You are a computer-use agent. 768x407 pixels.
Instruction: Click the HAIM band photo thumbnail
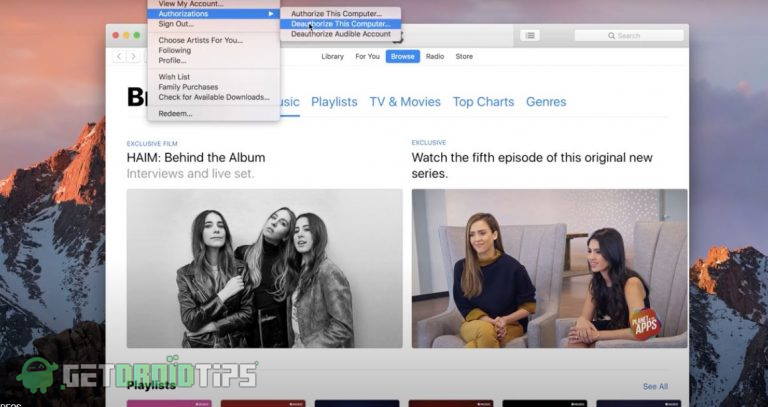point(264,268)
